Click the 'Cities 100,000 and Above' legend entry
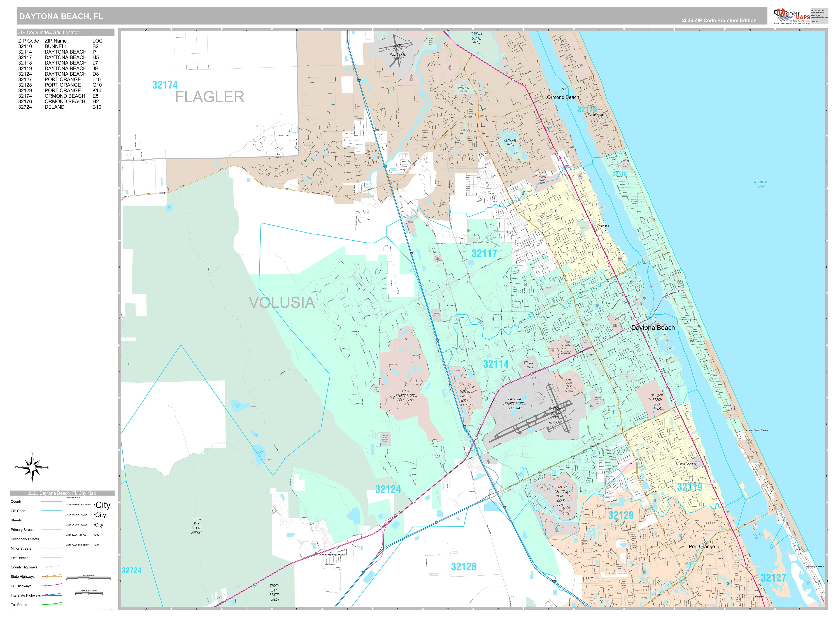840x618 pixels. point(78,505)
